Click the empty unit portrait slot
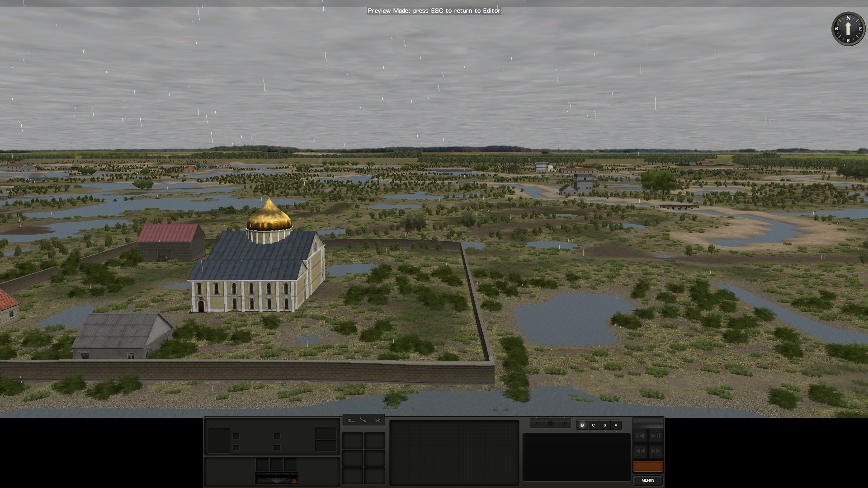 [219, 441]
